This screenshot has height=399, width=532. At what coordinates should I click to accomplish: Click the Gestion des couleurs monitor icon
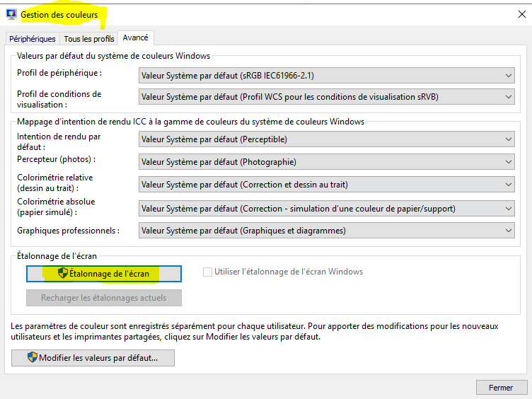point(11,15)
